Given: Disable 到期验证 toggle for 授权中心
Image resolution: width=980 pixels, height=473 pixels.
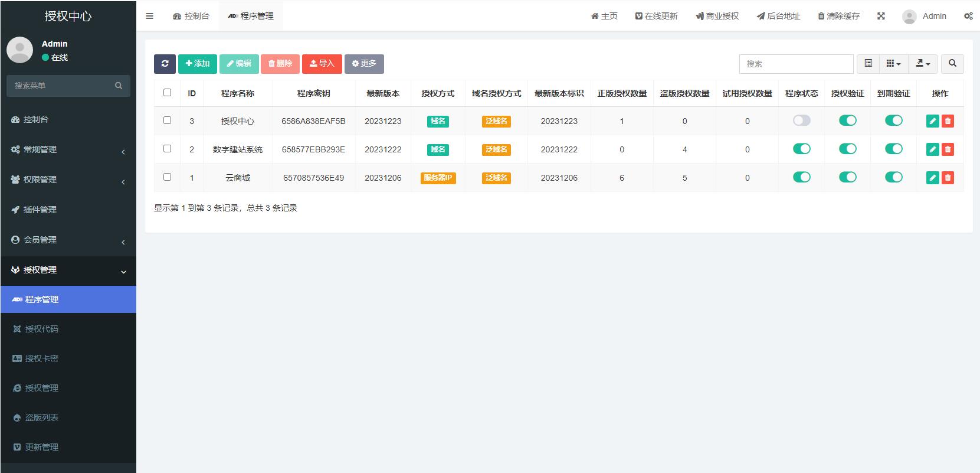Looking at the screenshot, I should (894, 120).
